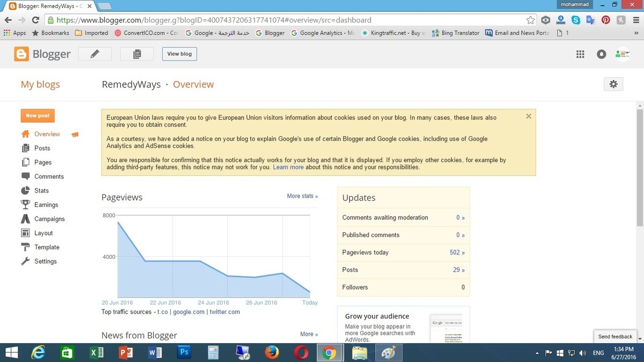Viewport: 644px width, 362px height.
Task: Open Google Analytics bookmark
Action: pyautogui.click(x=323, y=33)
